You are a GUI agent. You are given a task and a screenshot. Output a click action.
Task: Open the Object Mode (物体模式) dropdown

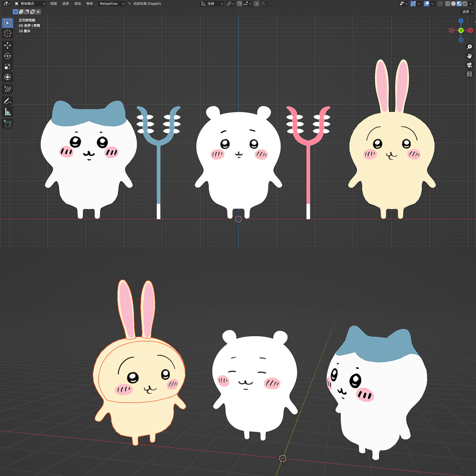[30, 4]
